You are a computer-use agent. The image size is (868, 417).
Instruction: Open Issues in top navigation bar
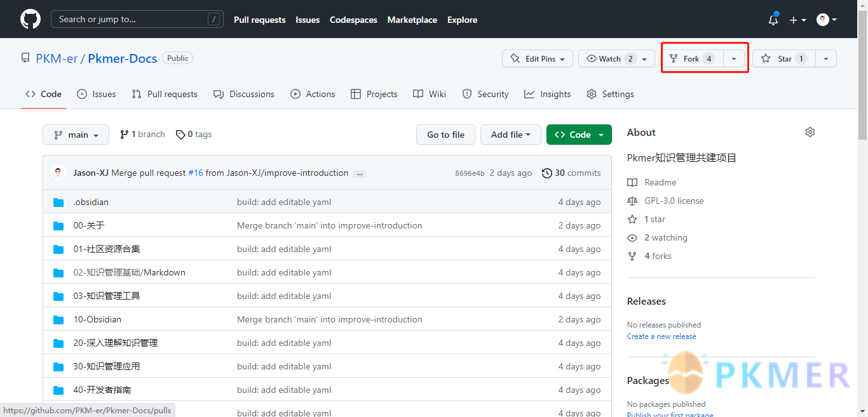pos(308,20)
